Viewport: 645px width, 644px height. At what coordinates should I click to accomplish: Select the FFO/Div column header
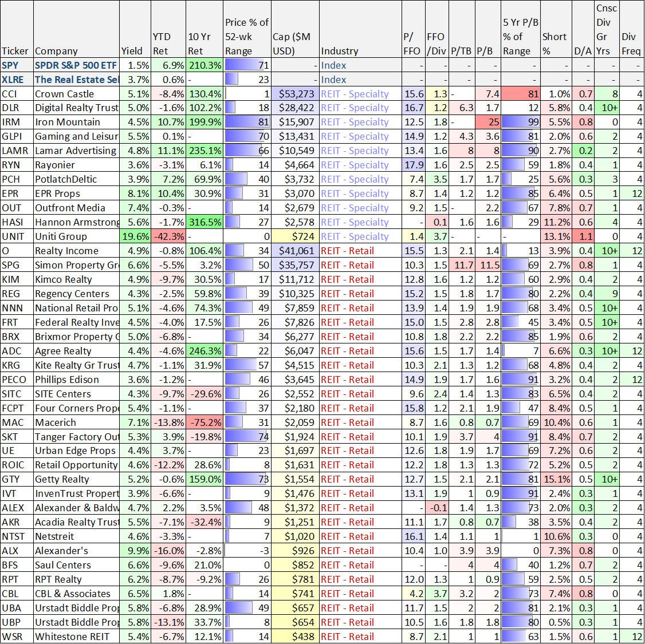[437, 29]
